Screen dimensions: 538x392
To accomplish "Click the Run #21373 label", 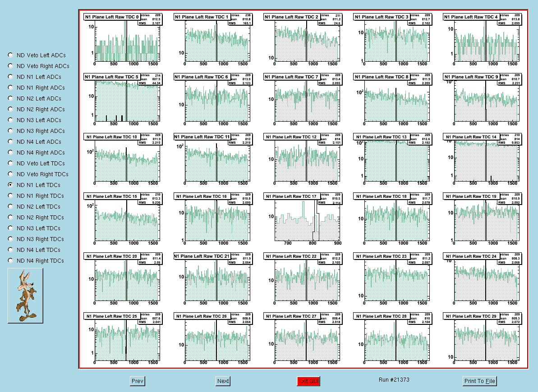I will (x=394, y=380).
